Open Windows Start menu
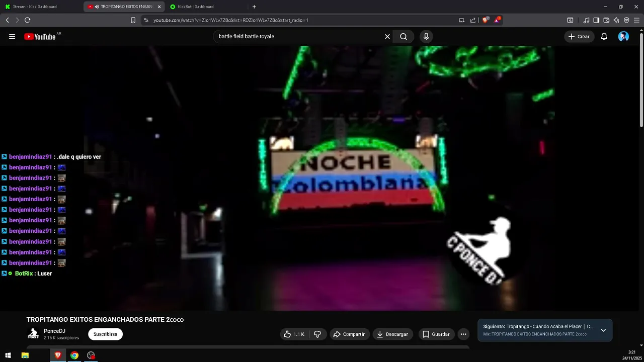Screen dimensions: 644x362 coord(8,355)
